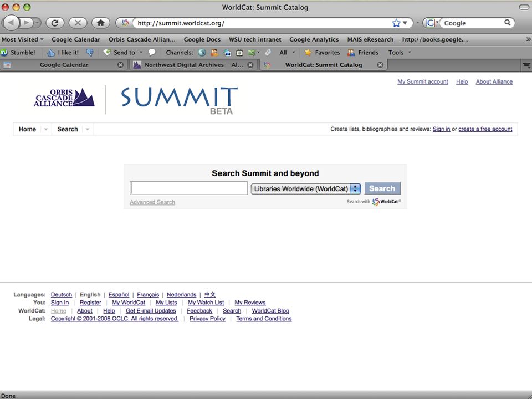Viewport: 532px width, 399px height.
Task: Select the people channel icon
Action: point(214,52)
